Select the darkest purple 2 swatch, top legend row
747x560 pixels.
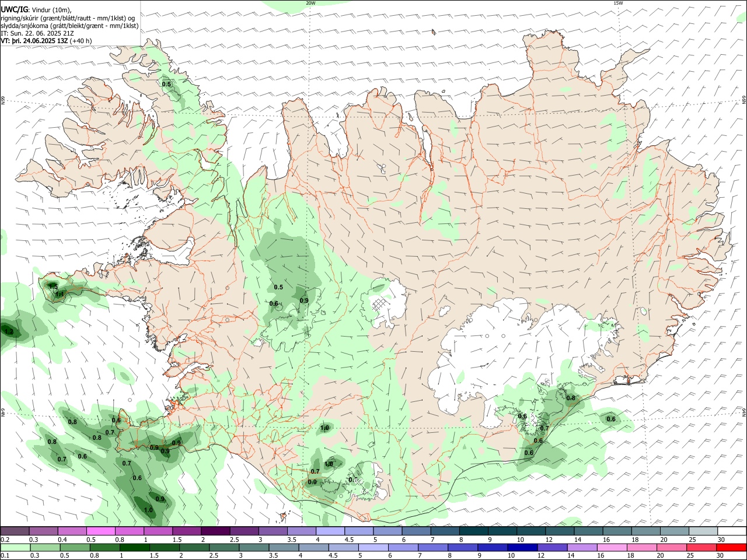(215, 531)
